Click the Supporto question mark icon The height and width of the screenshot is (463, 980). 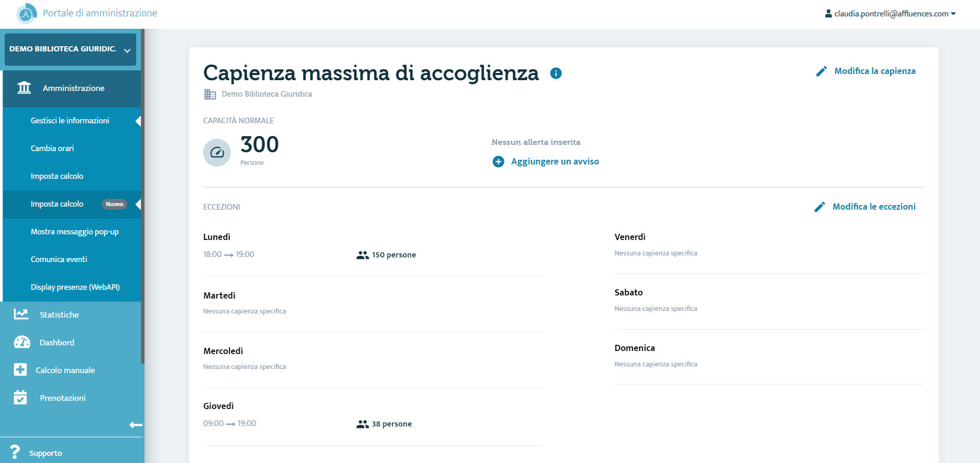point(15,452)
